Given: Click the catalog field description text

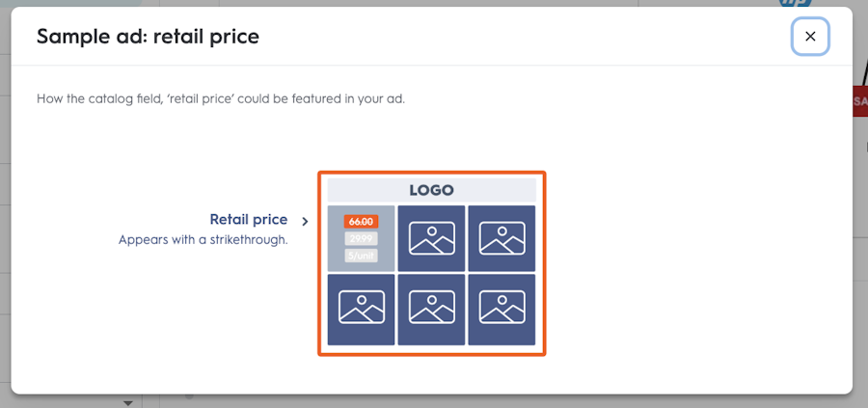Looking at the screenshot, I should 221,100.
